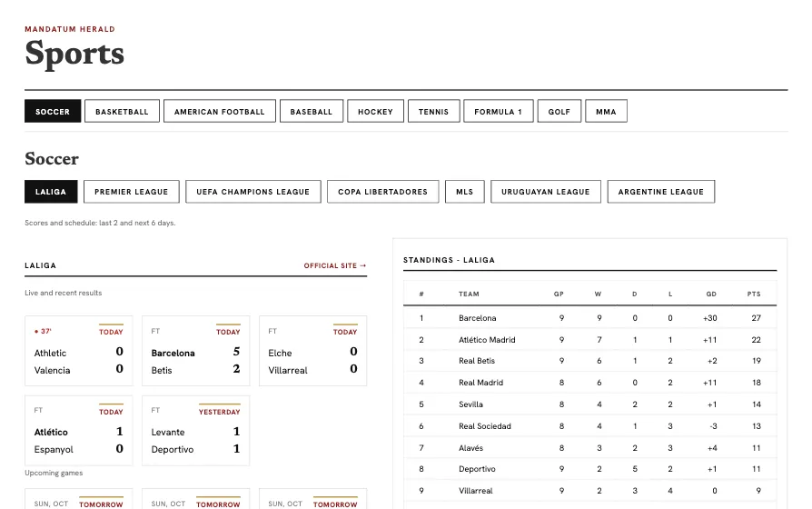Click the Standings - LaLiga heading
This screenshot has width=812, height=509.
(449, 260)
